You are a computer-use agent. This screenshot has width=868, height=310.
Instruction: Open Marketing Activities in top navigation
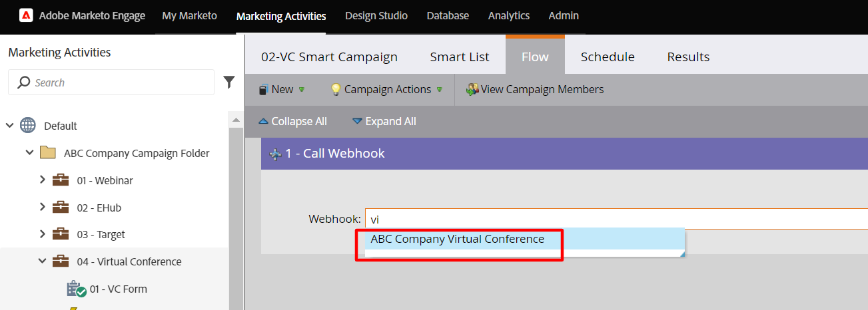point(281,16)
